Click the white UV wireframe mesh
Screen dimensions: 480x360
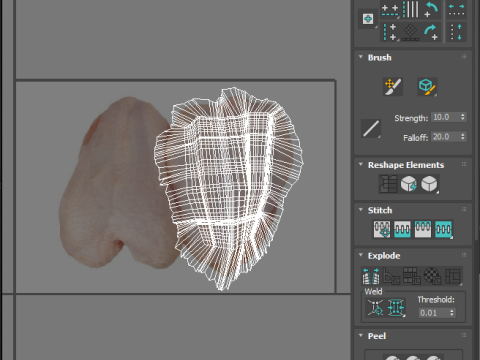(x=229, y=189)
